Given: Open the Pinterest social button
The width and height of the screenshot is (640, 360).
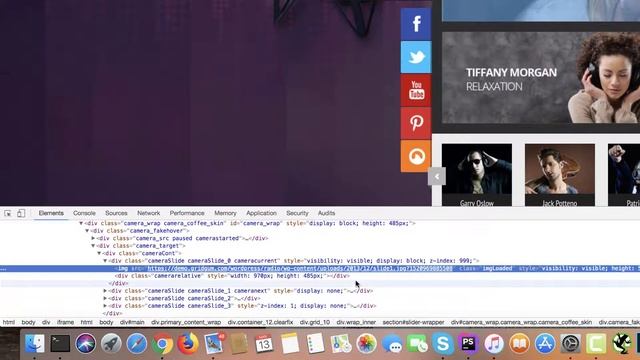Looking at the screenshot, I should click(x=416, y=123).
